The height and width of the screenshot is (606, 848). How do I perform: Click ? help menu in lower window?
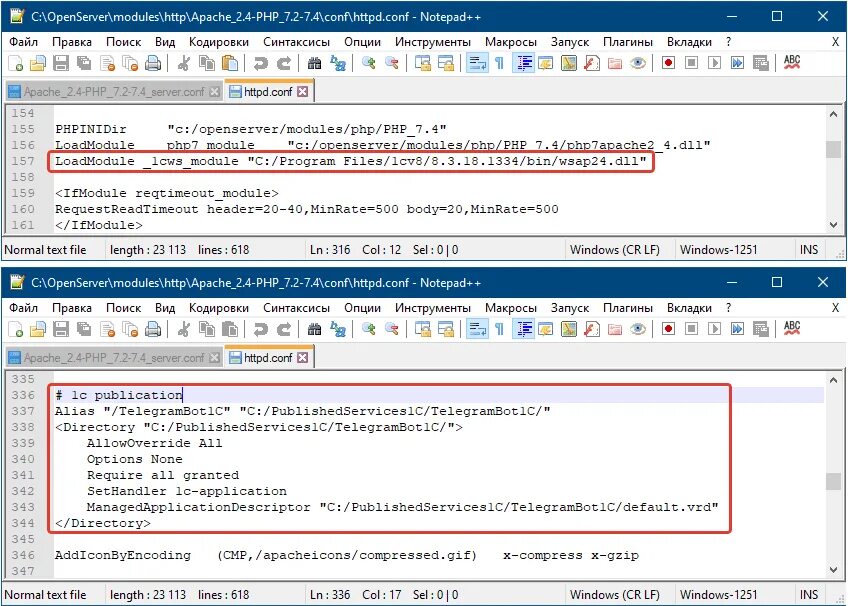point(728,308)
